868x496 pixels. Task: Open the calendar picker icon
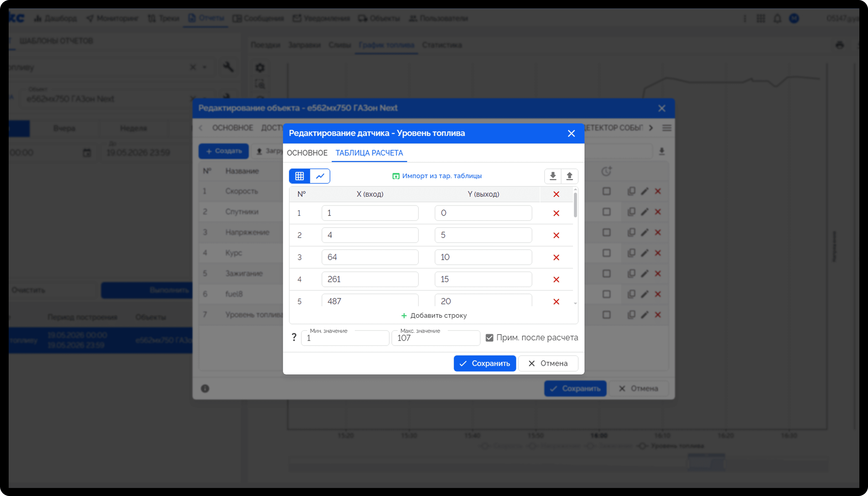[87, 153]
